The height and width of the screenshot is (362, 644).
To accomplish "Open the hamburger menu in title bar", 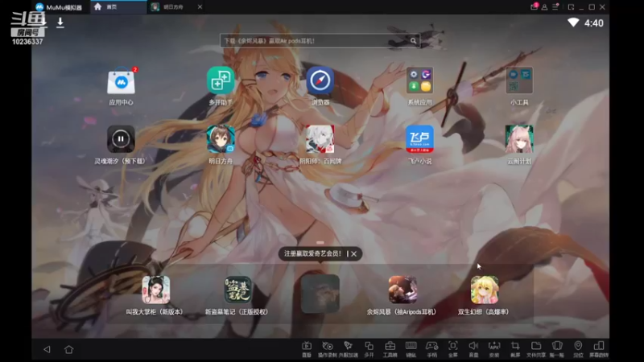I will (x=555, y=7).
